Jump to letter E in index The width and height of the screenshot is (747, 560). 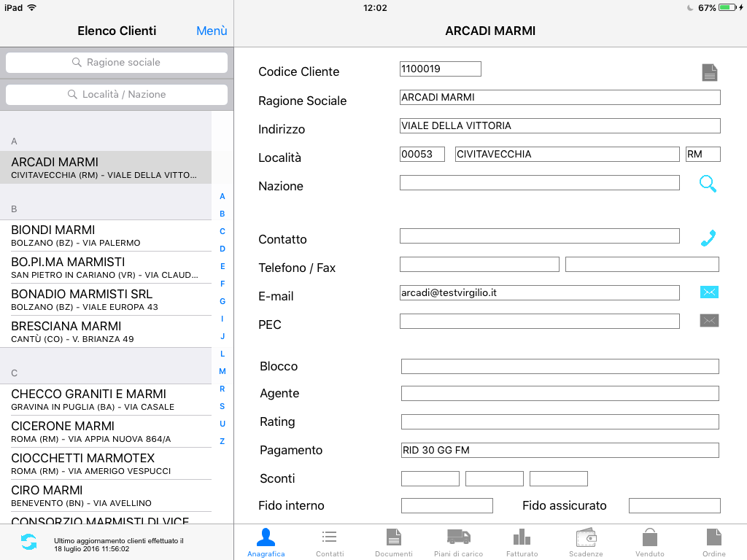click(x=222, y=266)
